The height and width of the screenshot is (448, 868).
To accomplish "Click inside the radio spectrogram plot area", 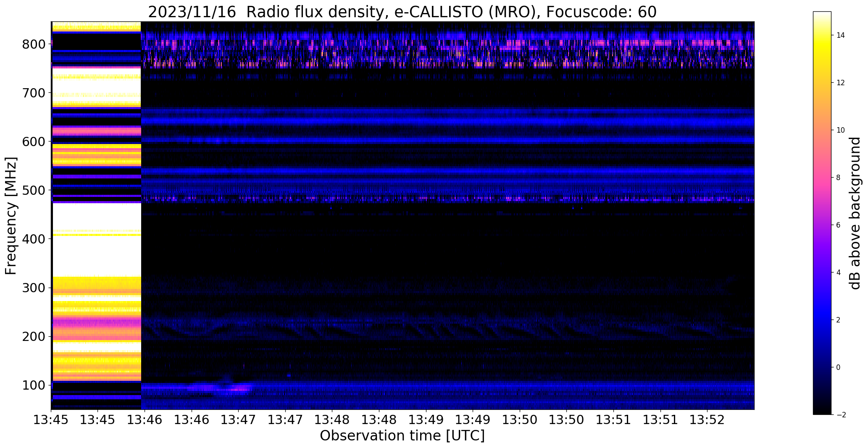I will [402, 215].
